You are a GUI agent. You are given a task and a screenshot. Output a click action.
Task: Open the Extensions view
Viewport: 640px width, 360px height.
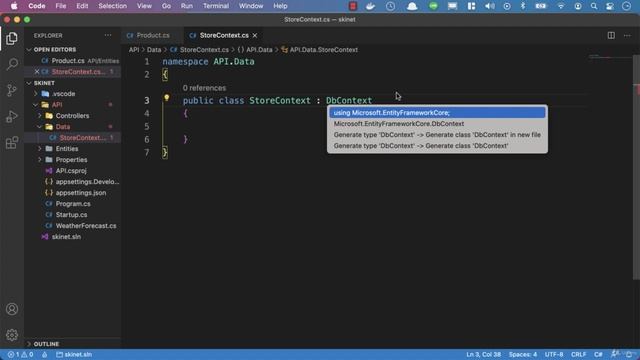pyautogui.click(x=12, y=142)
